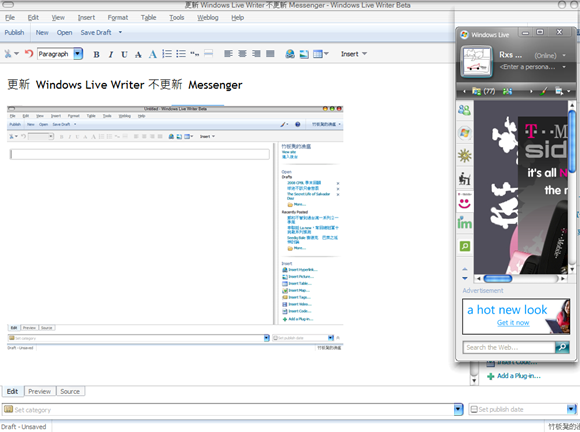Open the green search tab in Messenger
580x432 pixels.
[465, 246]
